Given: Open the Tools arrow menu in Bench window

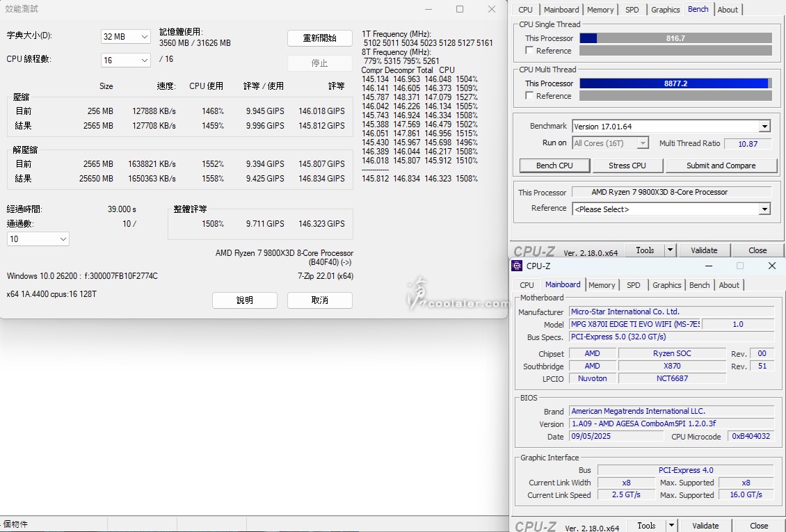Looking at the screenshot, I should pyautogui.click(x=670, y=250).
